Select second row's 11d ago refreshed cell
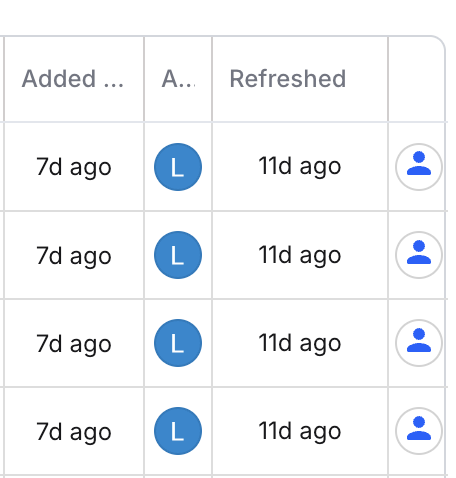456x478 pixels. pos(300,255)
